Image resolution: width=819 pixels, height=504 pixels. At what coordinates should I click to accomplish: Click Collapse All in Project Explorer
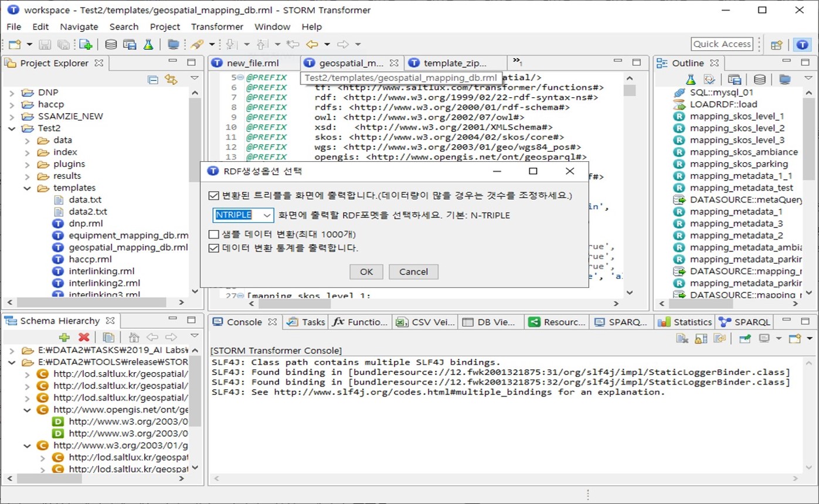(x=153, y=80)
